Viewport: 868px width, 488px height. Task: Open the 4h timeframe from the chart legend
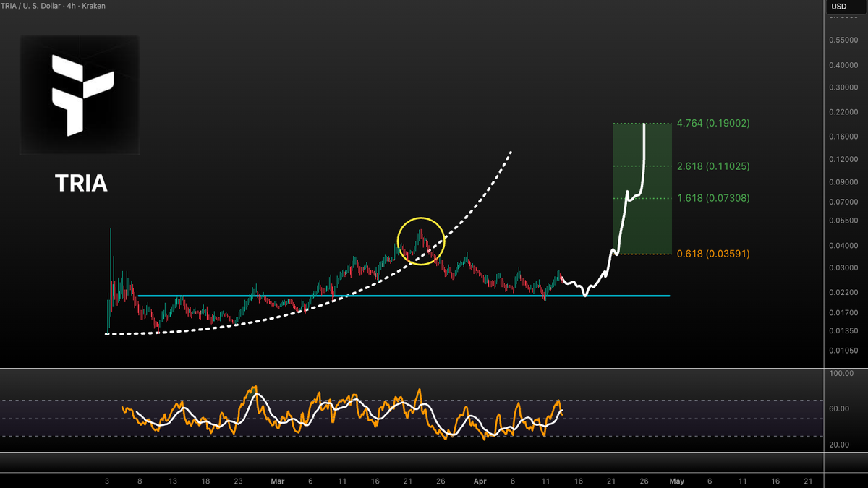click(x=72, y=6)
